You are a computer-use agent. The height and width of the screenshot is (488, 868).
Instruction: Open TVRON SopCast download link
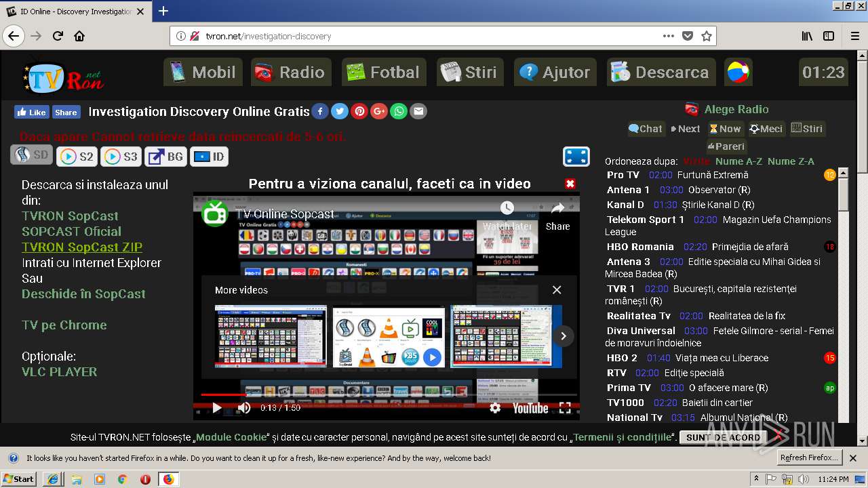pyautogui.click(x=70, y=216)
